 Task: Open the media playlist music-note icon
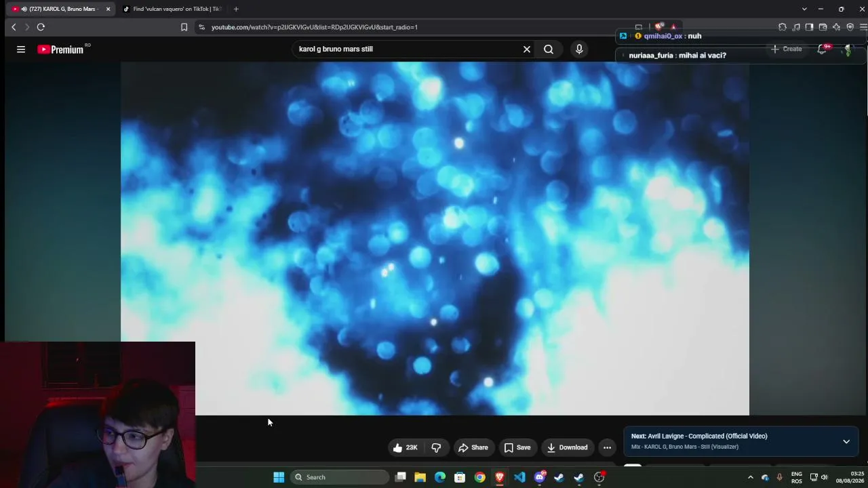click(796, 27)
